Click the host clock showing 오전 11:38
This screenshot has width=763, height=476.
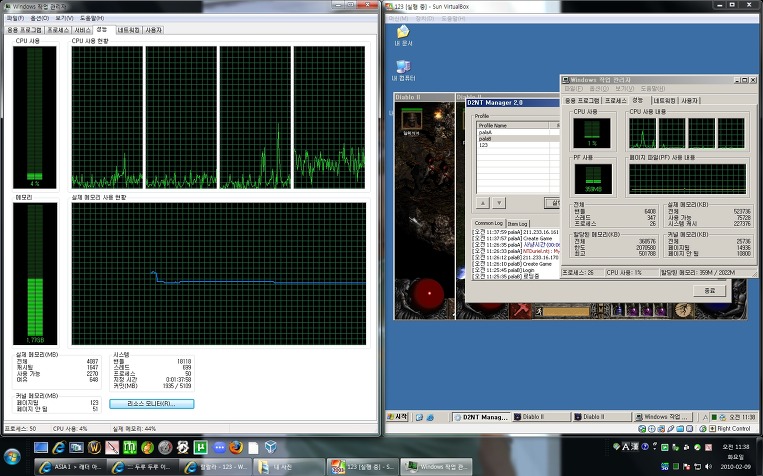735,447
